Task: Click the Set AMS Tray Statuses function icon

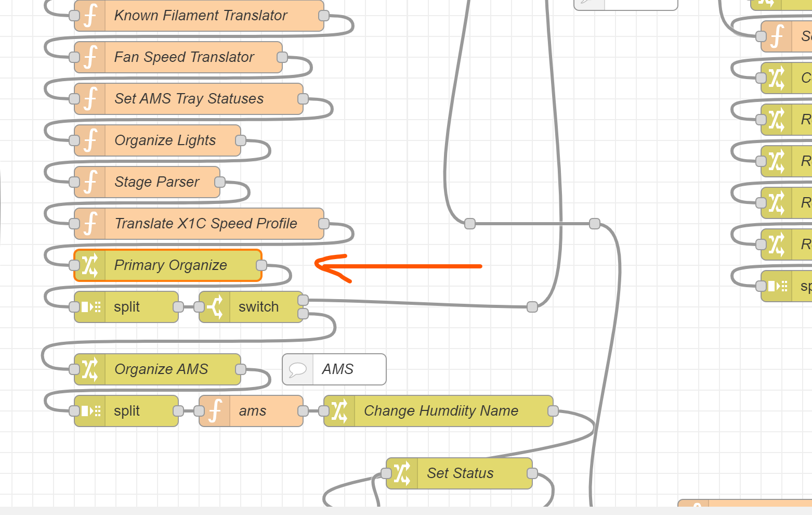Action: click(x=90, y=99)
